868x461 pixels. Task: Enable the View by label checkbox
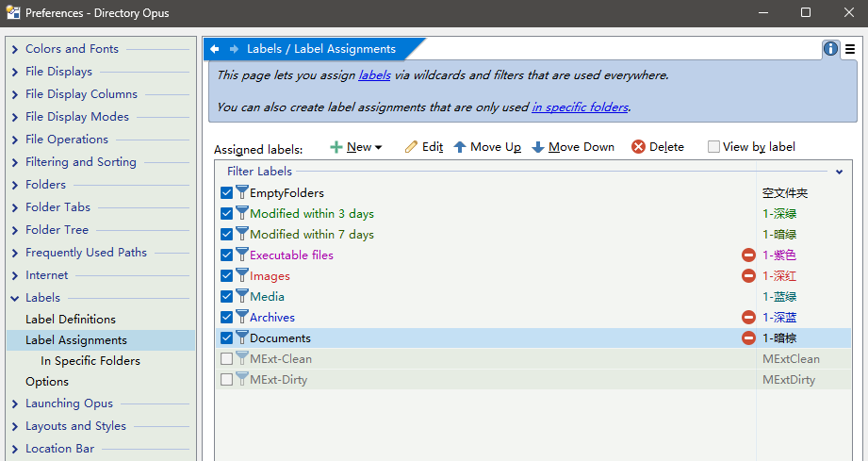click(x=713, y=147)
